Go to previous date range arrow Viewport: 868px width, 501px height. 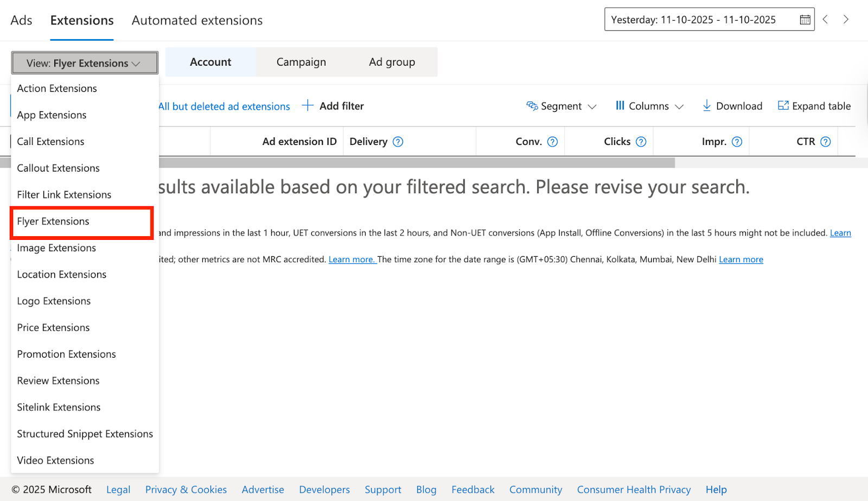[x=825, y=20]
